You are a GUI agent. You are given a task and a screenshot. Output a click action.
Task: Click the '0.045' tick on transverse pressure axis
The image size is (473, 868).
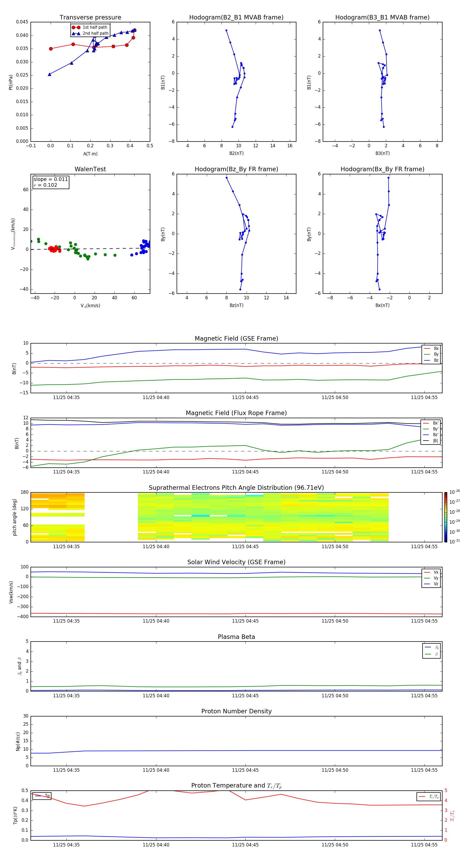[22, 22]
